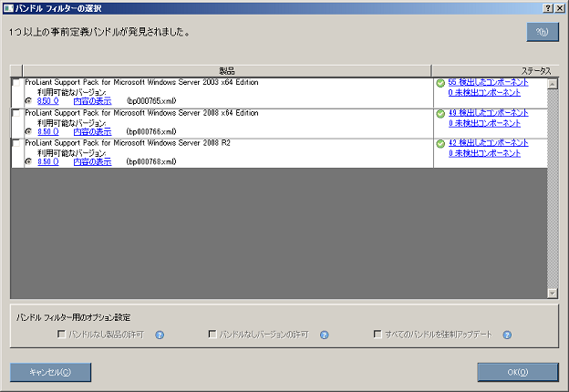Click the top-right toolbar icon button
Screen dimensions: 569x392
[542, 32]
